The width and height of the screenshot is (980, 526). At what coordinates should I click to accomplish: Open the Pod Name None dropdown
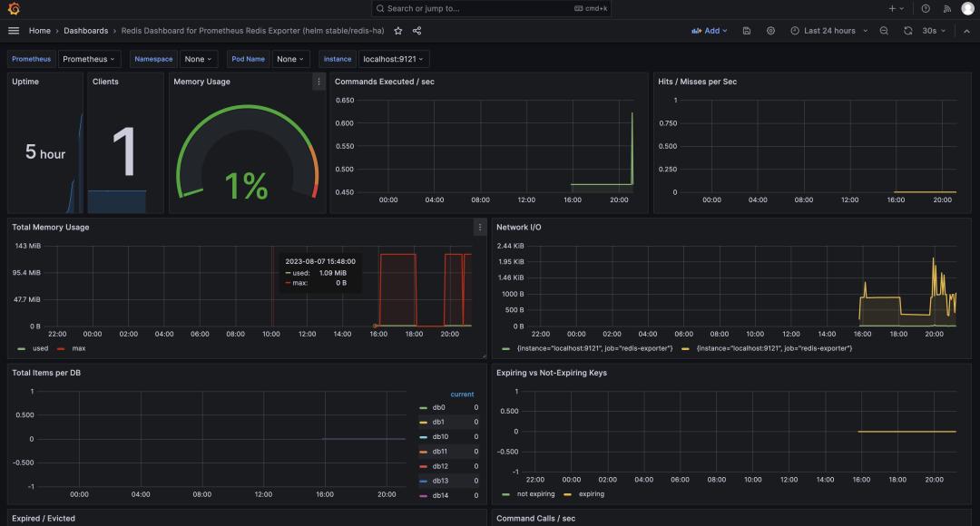[290, 59]
